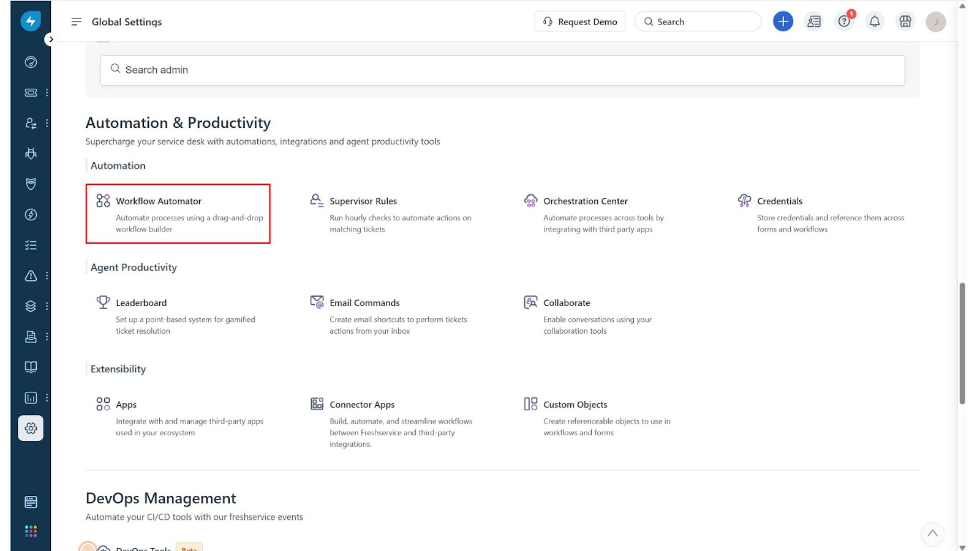Expand the Alerts submenu dots

[x=47, y=276]
